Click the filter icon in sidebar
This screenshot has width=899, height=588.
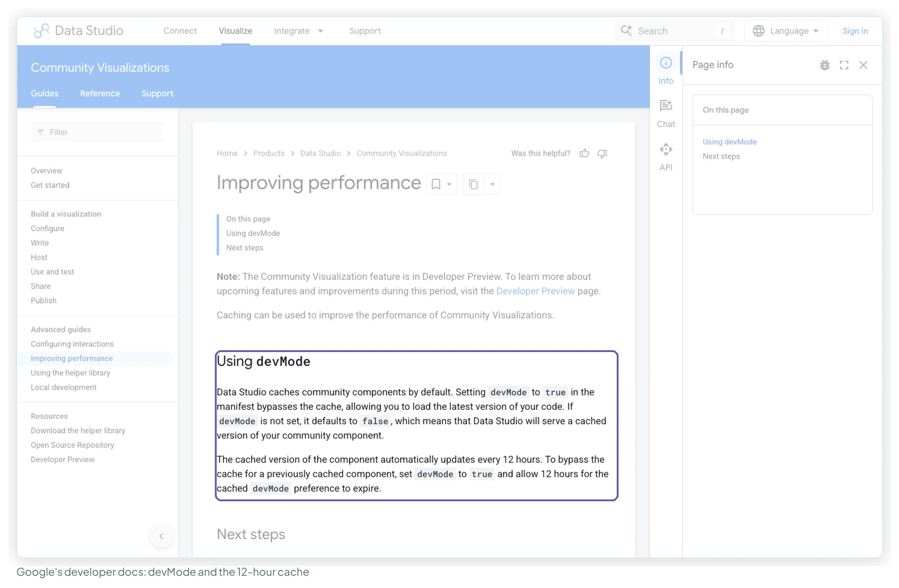tap(40, 132)
